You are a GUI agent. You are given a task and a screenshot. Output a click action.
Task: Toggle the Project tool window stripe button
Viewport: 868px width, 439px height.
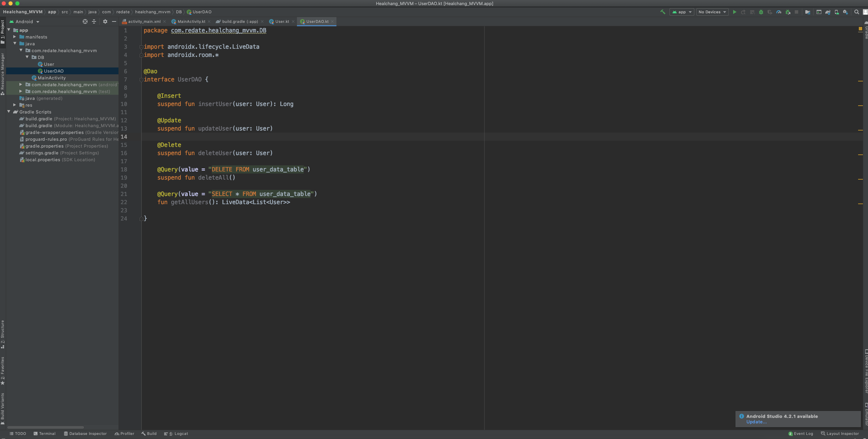click(3, 31)
